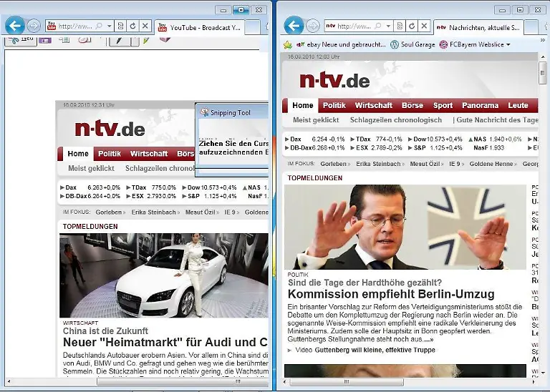This screenshot has height=392, width=550.
Task: Click the forward arrow in the right browser
Action: (313, 26)
